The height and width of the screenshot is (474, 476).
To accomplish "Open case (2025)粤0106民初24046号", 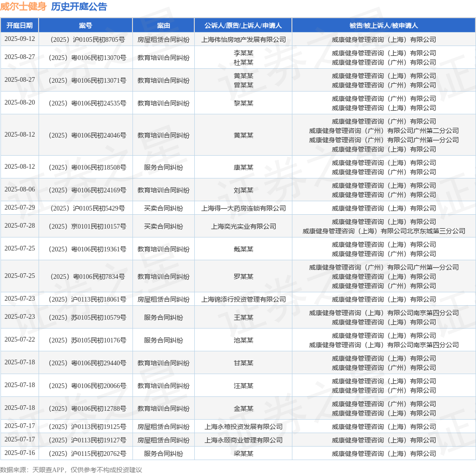I will pos(86,135).
